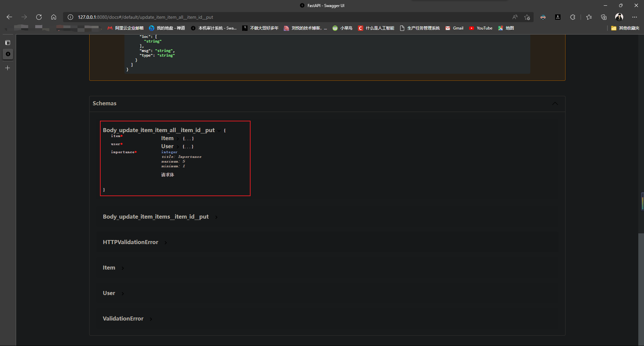Expand the HTTPValidationError schema
The image size is (644, 346).
[x=130, y=242]
